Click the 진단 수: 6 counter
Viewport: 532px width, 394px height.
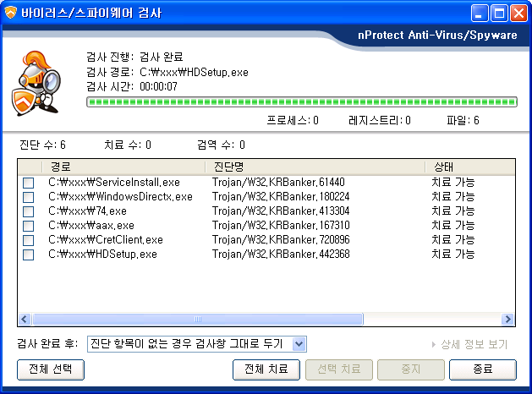(x=42, y=145)
